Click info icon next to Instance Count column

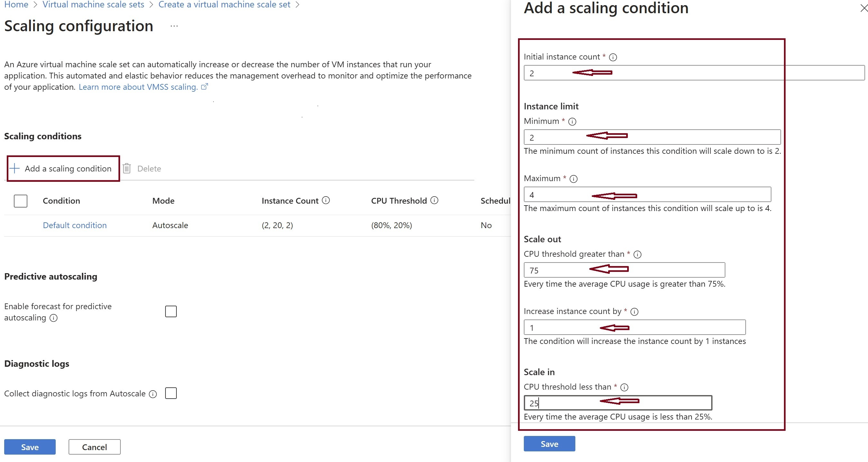(326, 200)
